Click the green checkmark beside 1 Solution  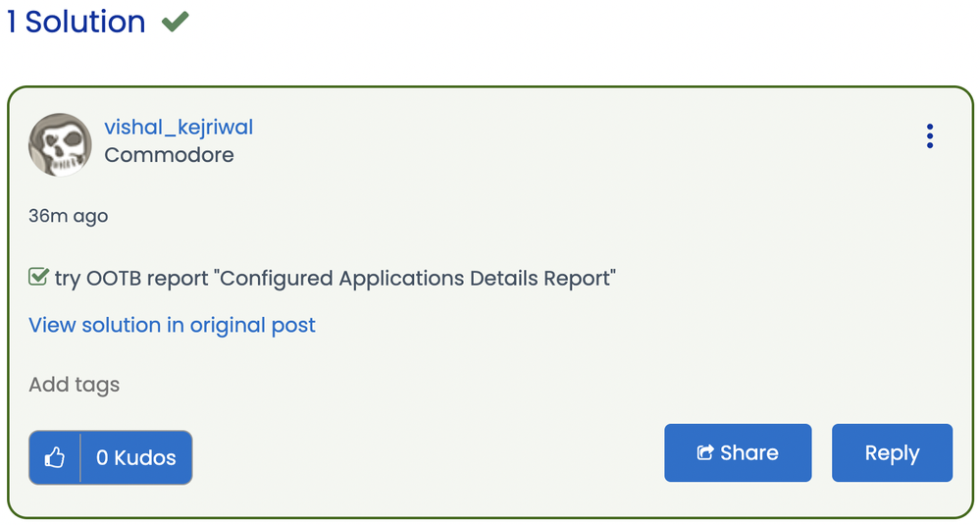coord(176,22)
